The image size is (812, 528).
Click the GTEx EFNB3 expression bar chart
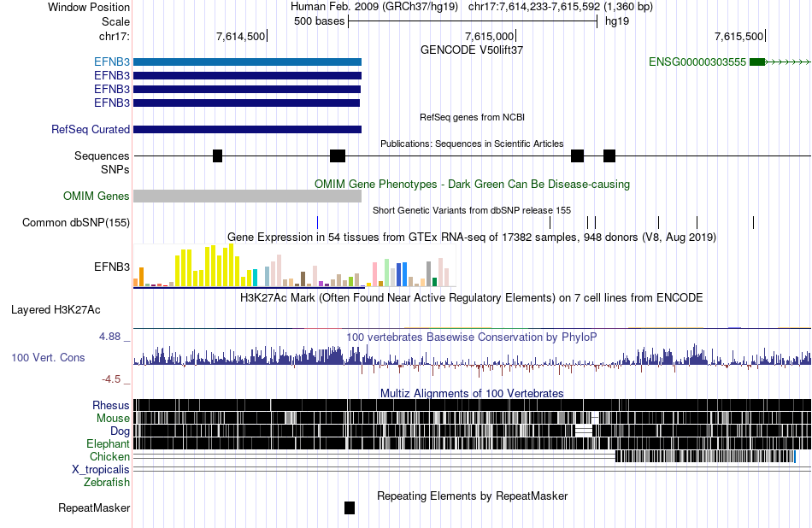tap(295, 266)
